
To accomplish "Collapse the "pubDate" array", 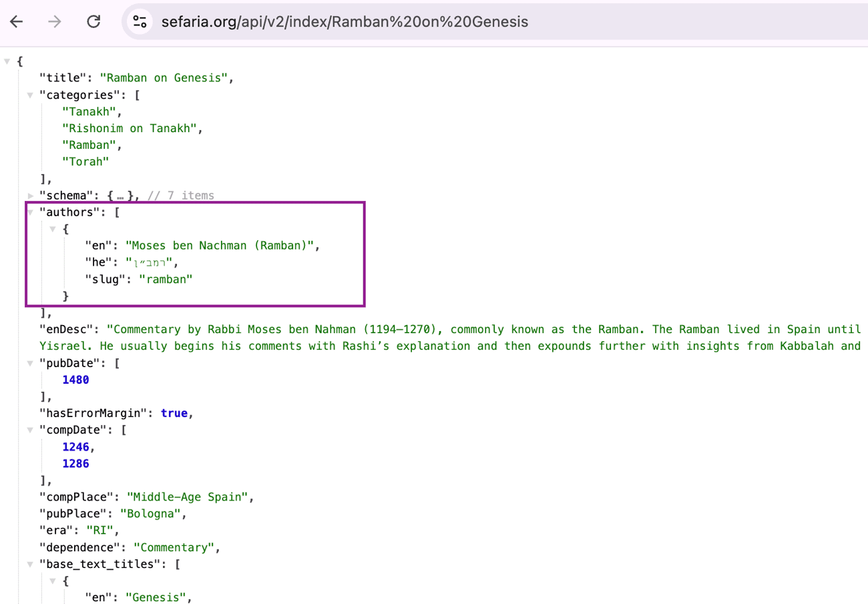I will point(30,363).
